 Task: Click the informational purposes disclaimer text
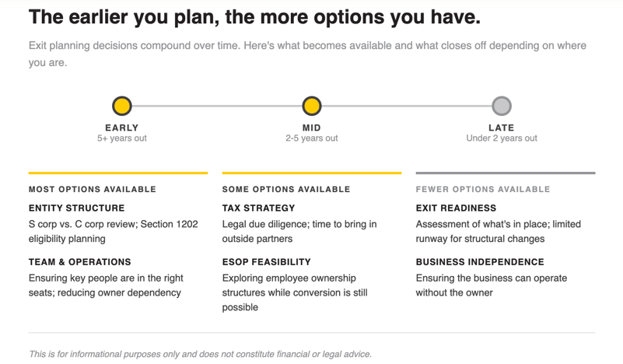click(x=201, y=354)
